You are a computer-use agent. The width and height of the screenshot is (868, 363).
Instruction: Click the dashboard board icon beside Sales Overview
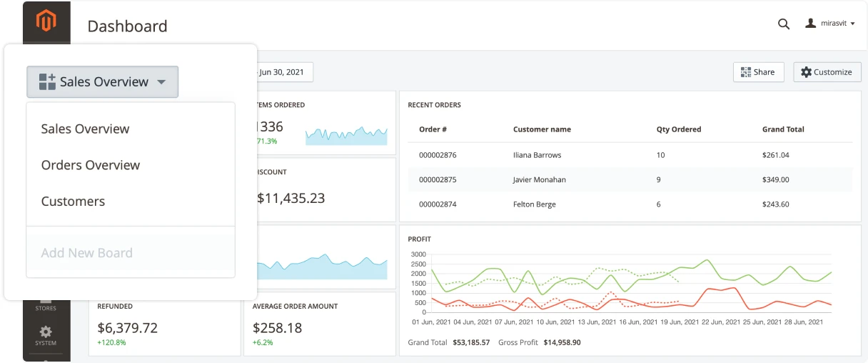(x=47, y=81)
